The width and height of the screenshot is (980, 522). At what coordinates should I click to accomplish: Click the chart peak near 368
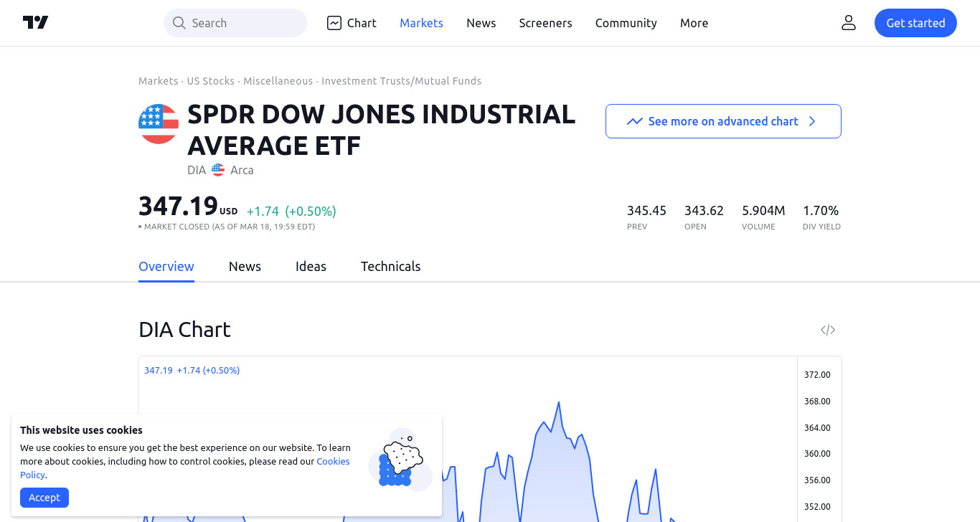558,404
